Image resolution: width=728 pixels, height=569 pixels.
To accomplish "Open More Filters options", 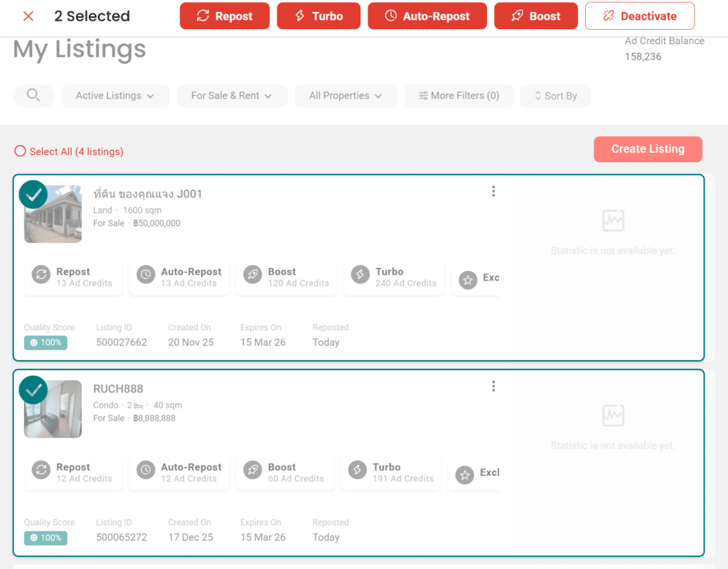I will pos(459,96).
